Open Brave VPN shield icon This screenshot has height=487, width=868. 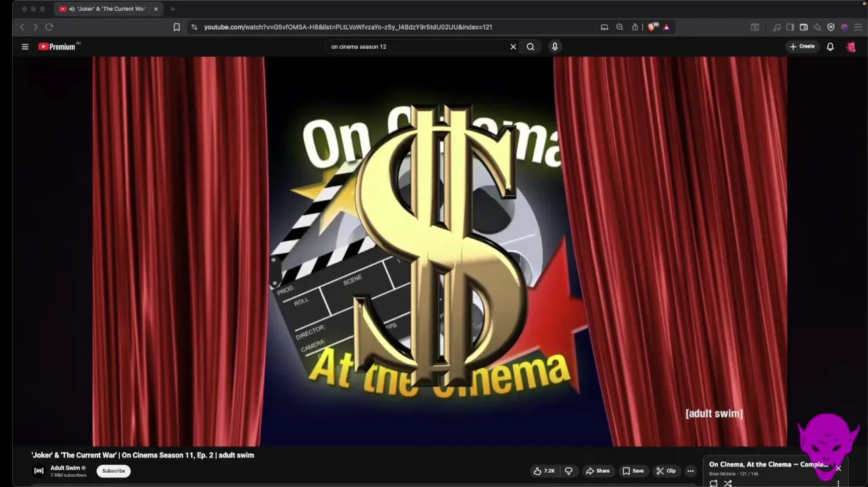pyautogui.click(x=831, y=27)
